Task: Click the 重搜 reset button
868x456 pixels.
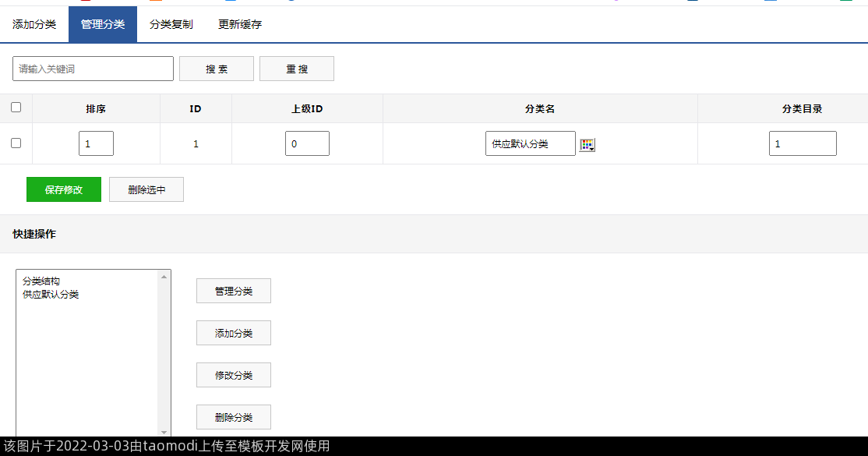Action: click(x=296, y=69)
